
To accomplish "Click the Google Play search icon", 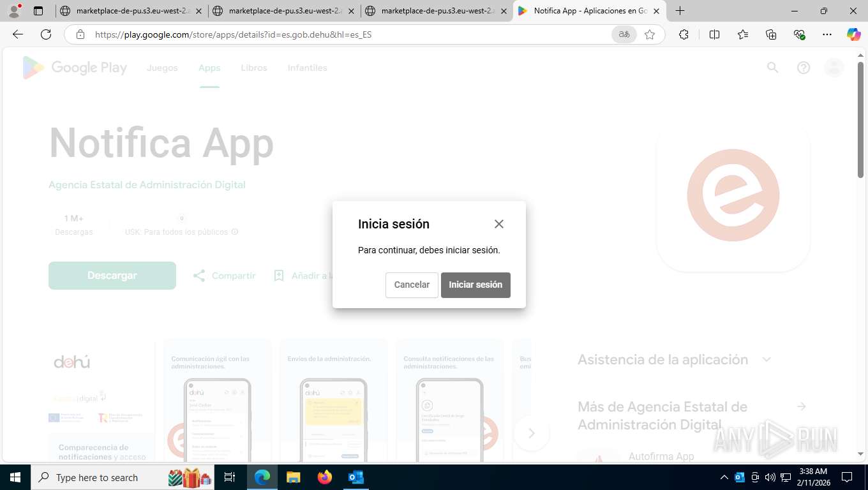I will pyautogui.click(x=772, y=68).
